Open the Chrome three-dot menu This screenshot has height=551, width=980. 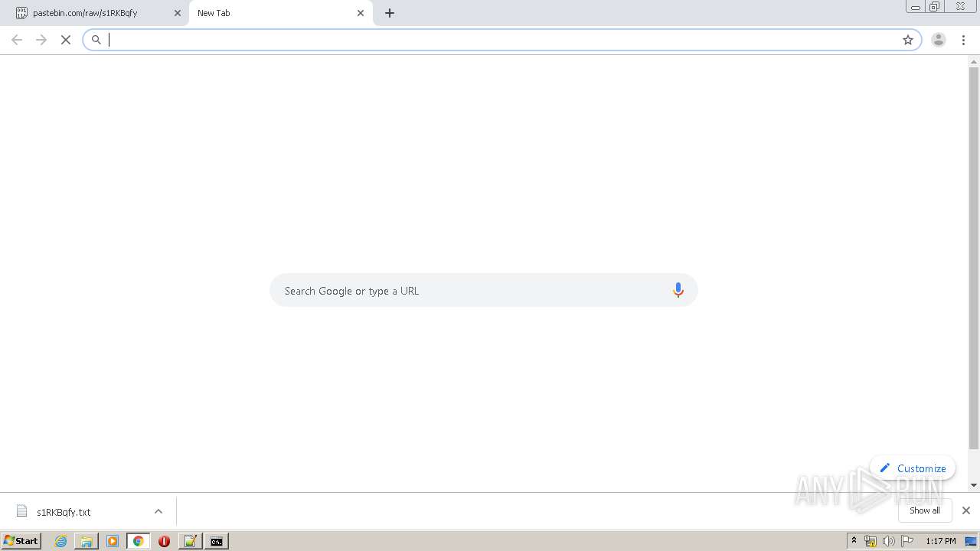963,40
